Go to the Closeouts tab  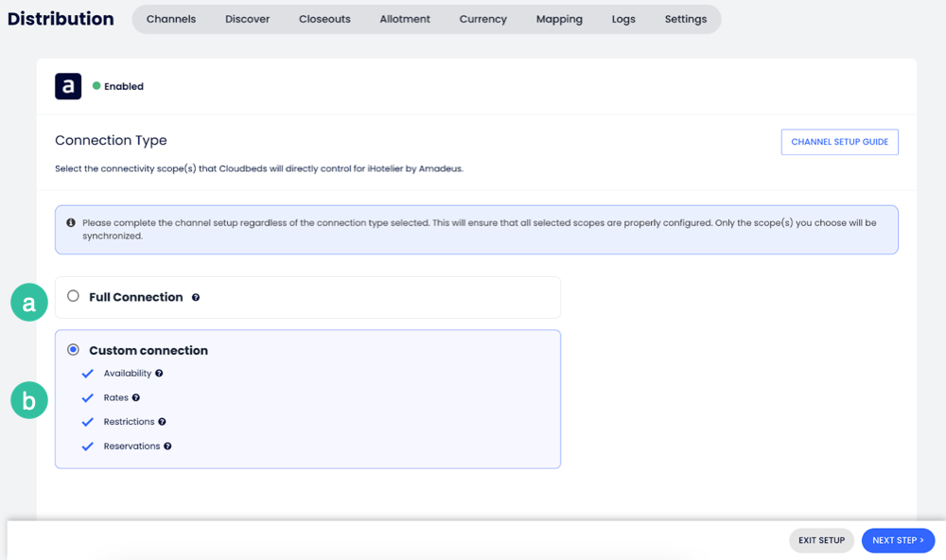(x=324, y=19)
